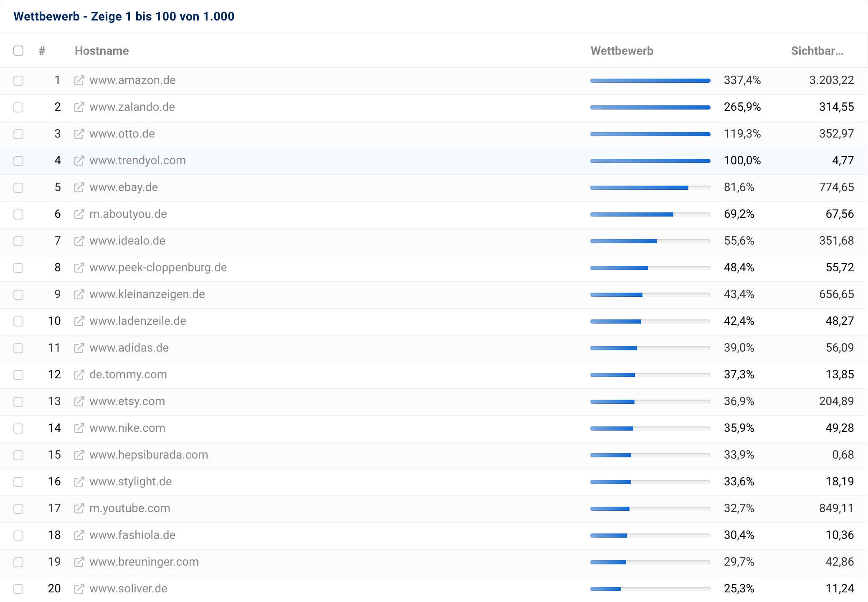Open external link icon for www.hepsiburada.com
Screen dimensions: 868x602
pos(79,455)
